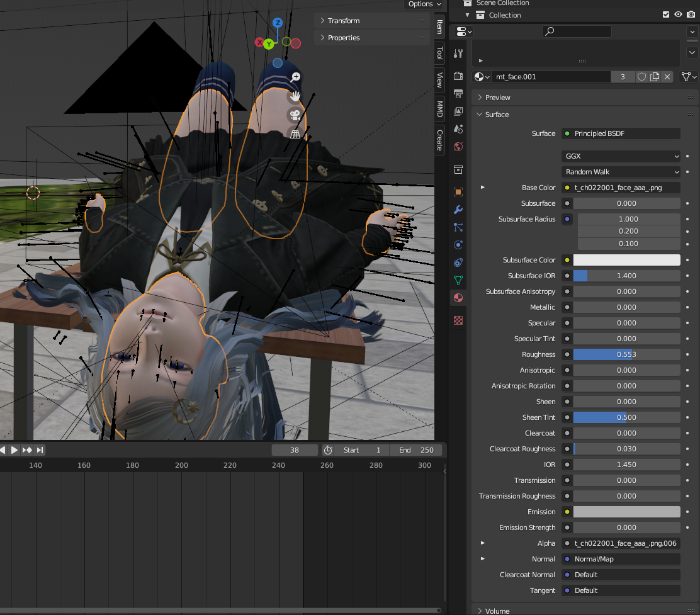Open the Particles properties icon
Viewport: 700px width, 615px height.
(458, 227)
